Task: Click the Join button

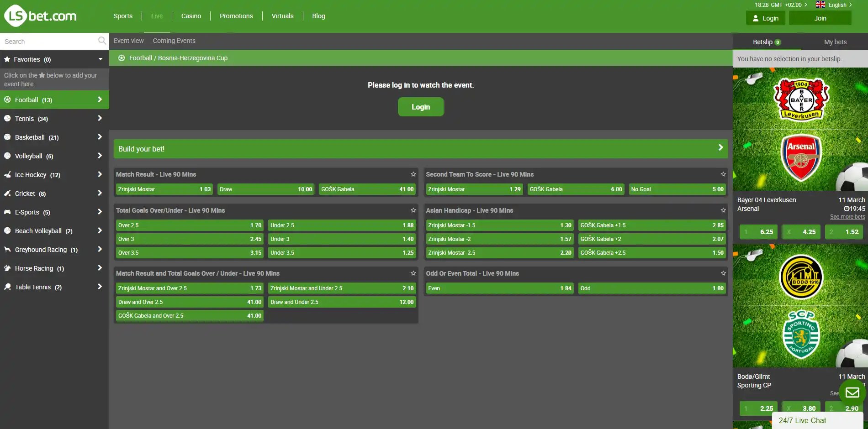Action: click(x=820, y=18)
